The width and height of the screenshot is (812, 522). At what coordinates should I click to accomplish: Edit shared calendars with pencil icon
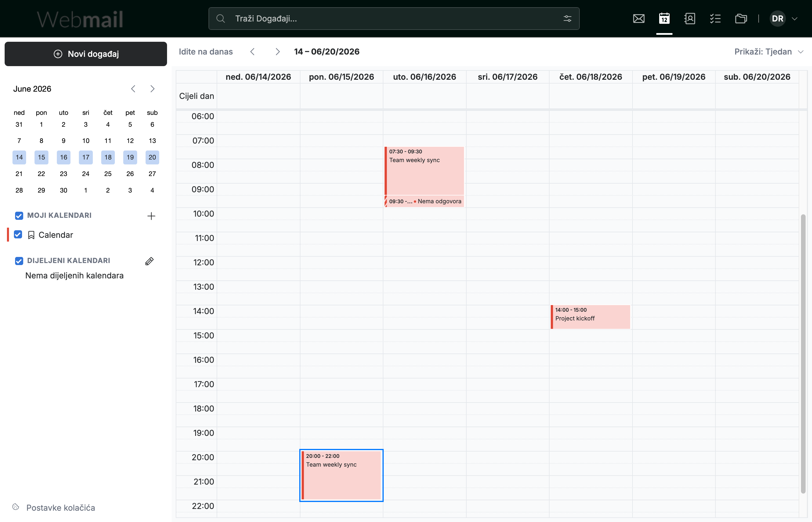[x=149, y=261]
